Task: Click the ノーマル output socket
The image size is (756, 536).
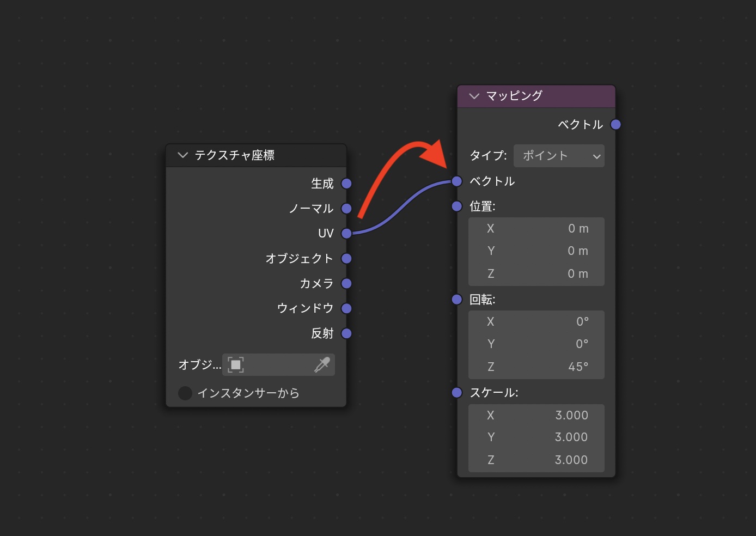Action: [346, 209]
